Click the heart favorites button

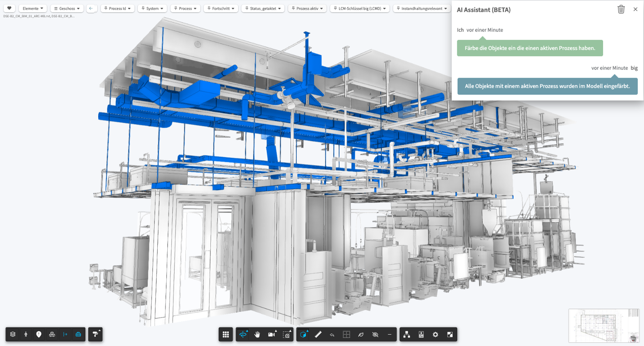click(x=9, y=8)
